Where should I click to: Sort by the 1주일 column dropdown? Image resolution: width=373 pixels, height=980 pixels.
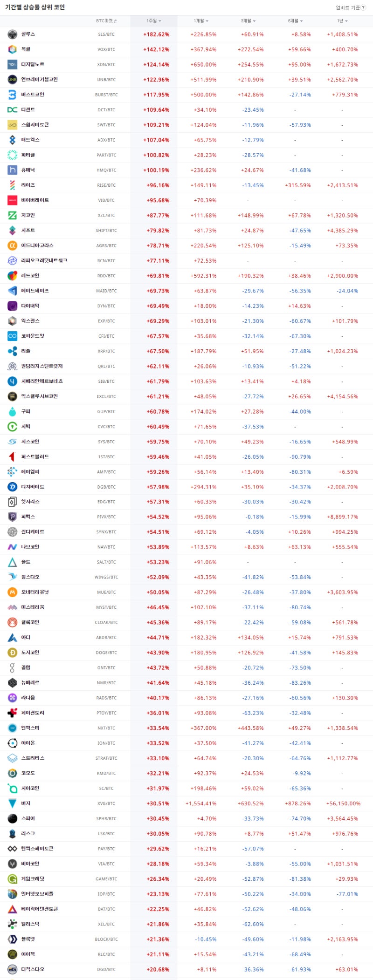coord(153,21)
